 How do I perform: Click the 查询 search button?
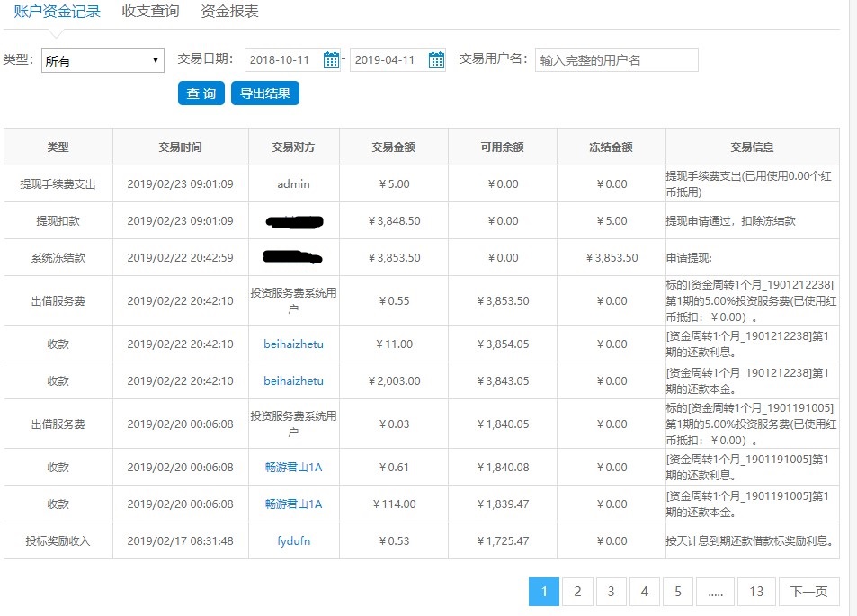(x=201, y=93)
